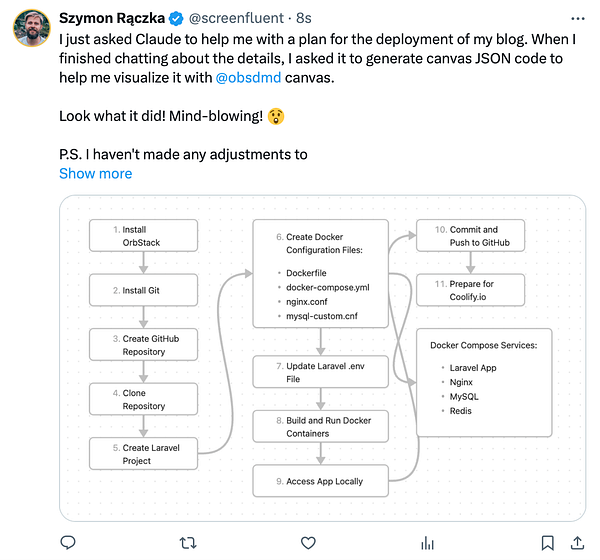This screenshot has height=560, width=600.
Task: Click the blue verified badge
Action: pos(176,18)
